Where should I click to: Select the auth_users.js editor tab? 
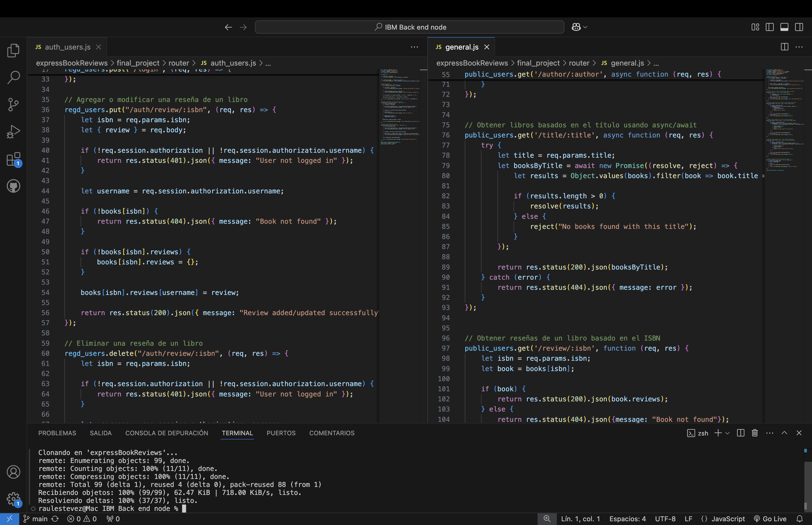point(67,47)
